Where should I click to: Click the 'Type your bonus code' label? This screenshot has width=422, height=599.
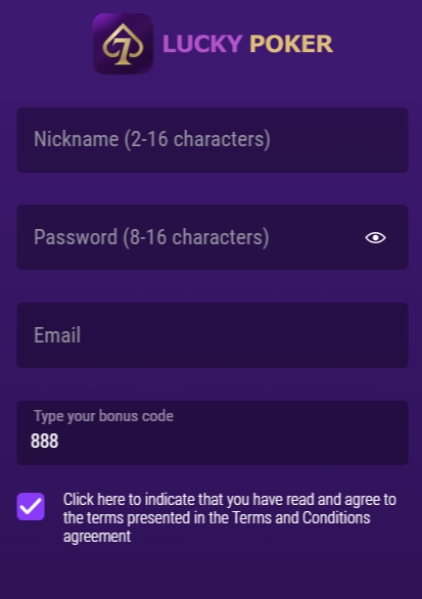103,416
